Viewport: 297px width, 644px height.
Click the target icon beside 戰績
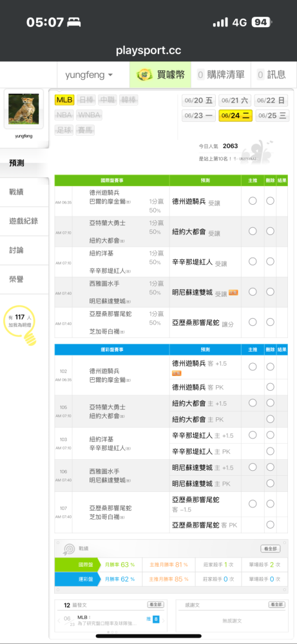click(x=68, y=549)
